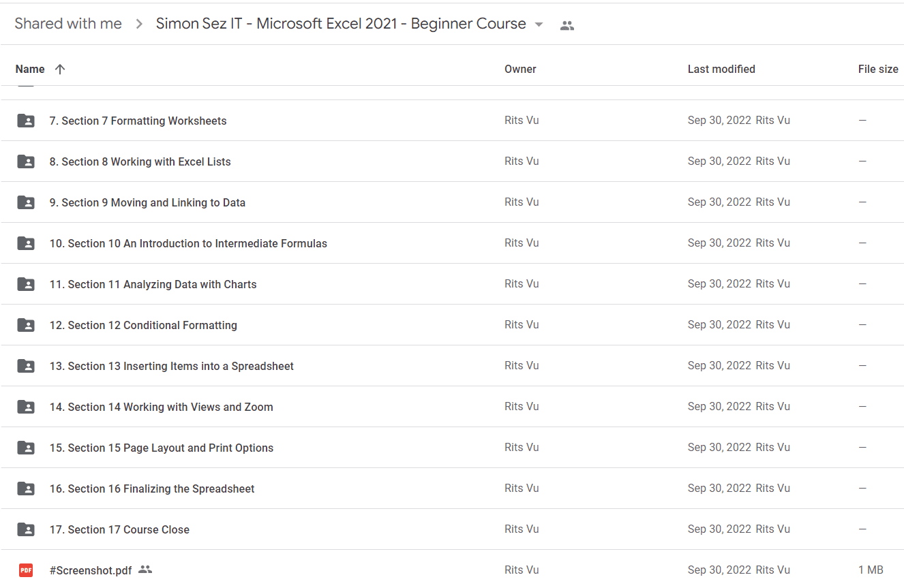Click the shared folder icon for Section 8

point(26,161)
